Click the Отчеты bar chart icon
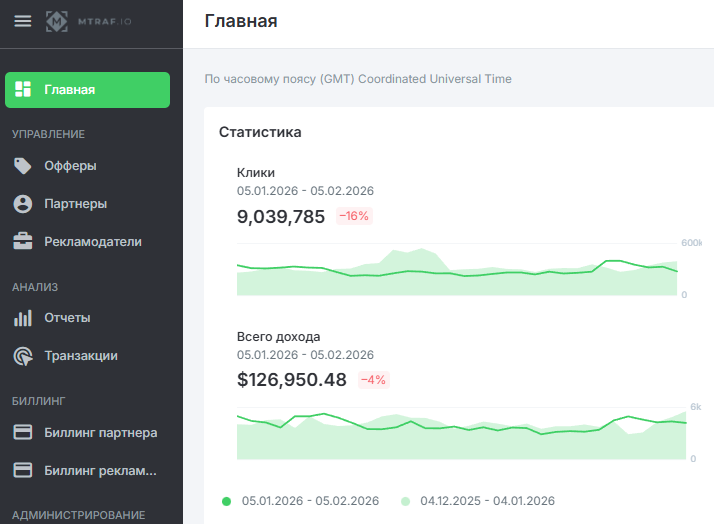The height and width of the screenshot is (524, 714). (x=23, y=318)
